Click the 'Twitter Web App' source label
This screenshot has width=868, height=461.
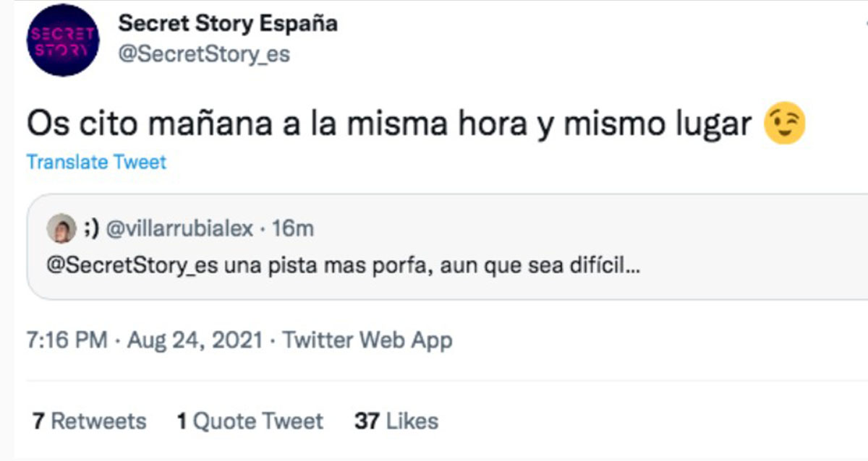(367, 340)
